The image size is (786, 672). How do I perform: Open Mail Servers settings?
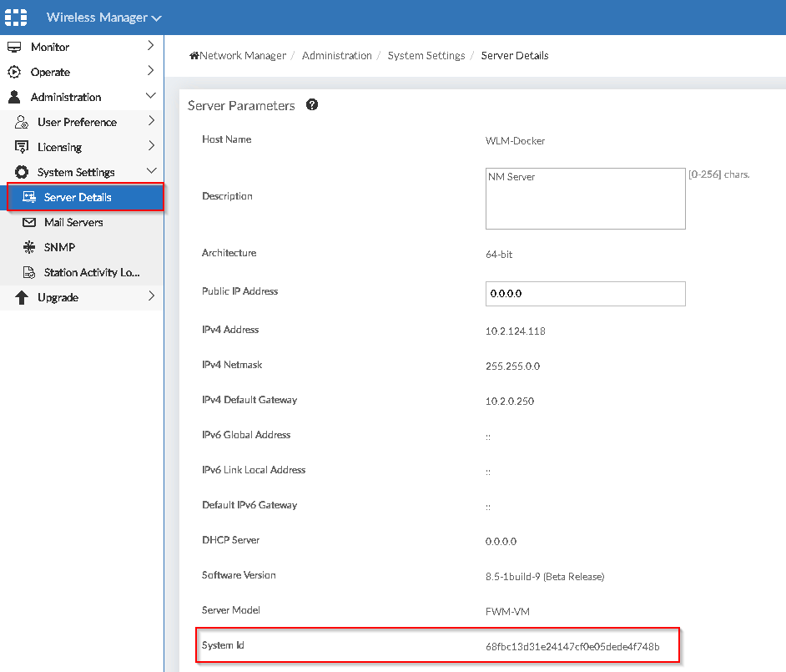(73, 223)
